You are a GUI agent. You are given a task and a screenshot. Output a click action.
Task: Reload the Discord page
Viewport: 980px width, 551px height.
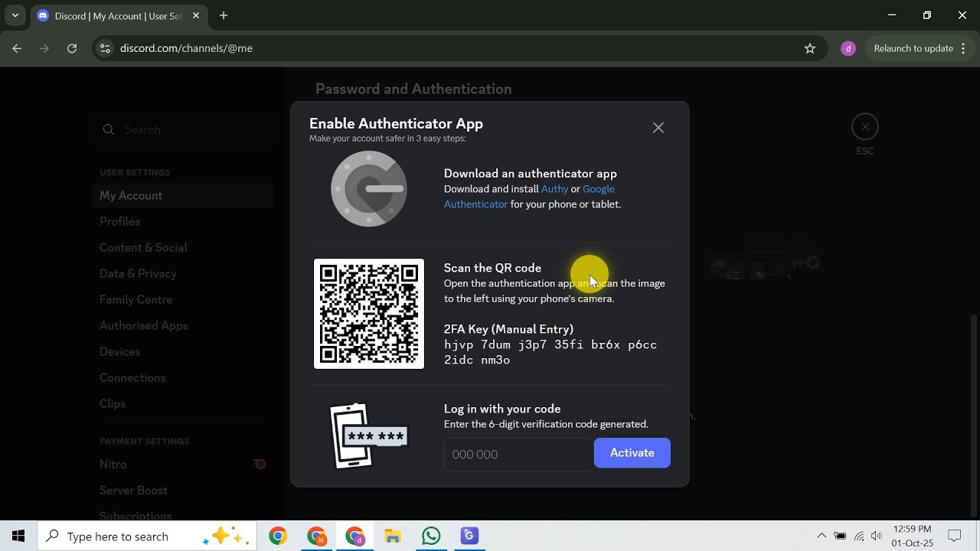[72, 48]
